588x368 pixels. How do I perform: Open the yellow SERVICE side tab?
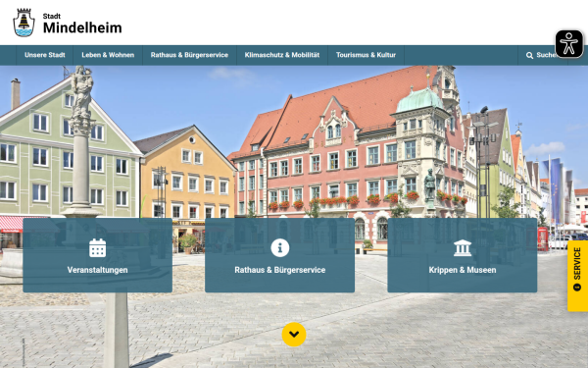[x=577, y=276]
